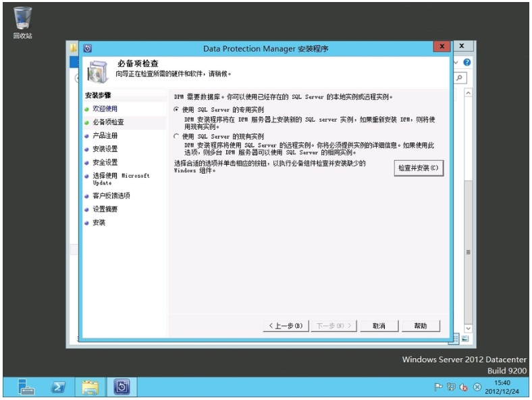
Task: Open Server Manager from the taskbar
Action: tap(26, 387)
